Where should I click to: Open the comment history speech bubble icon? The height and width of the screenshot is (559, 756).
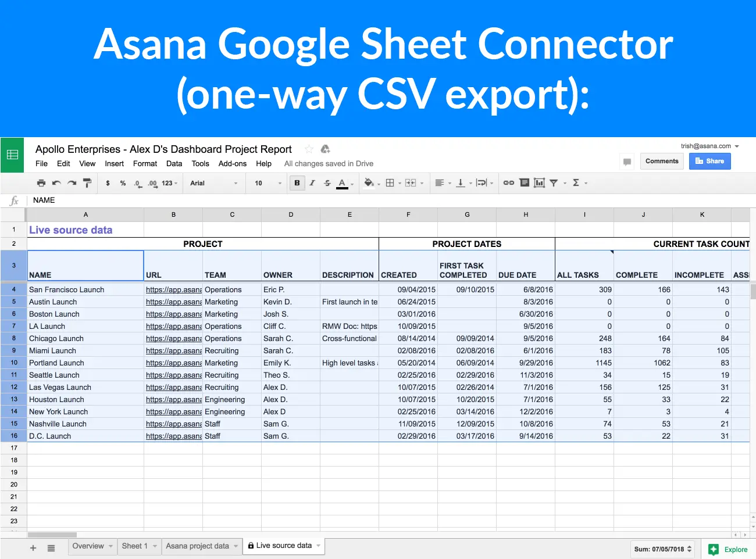coord(627,162)
